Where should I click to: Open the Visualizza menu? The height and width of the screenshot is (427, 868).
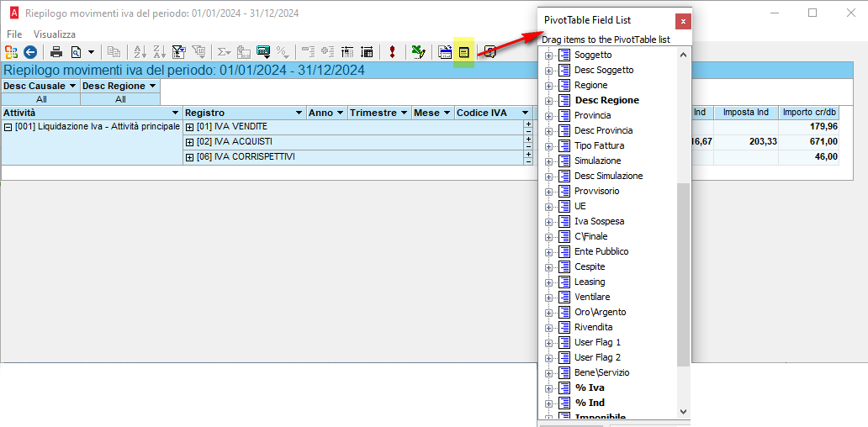(x=54, y=34)
